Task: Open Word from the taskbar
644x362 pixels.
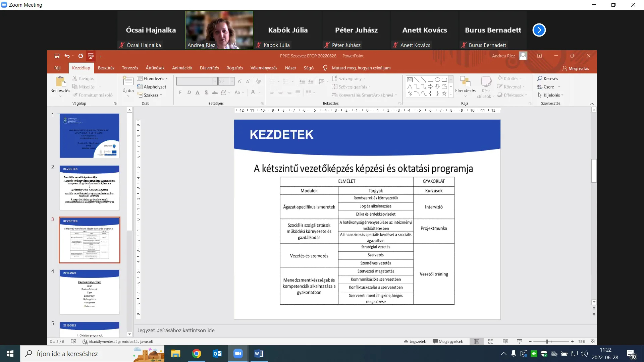Action: click(259, 354)
